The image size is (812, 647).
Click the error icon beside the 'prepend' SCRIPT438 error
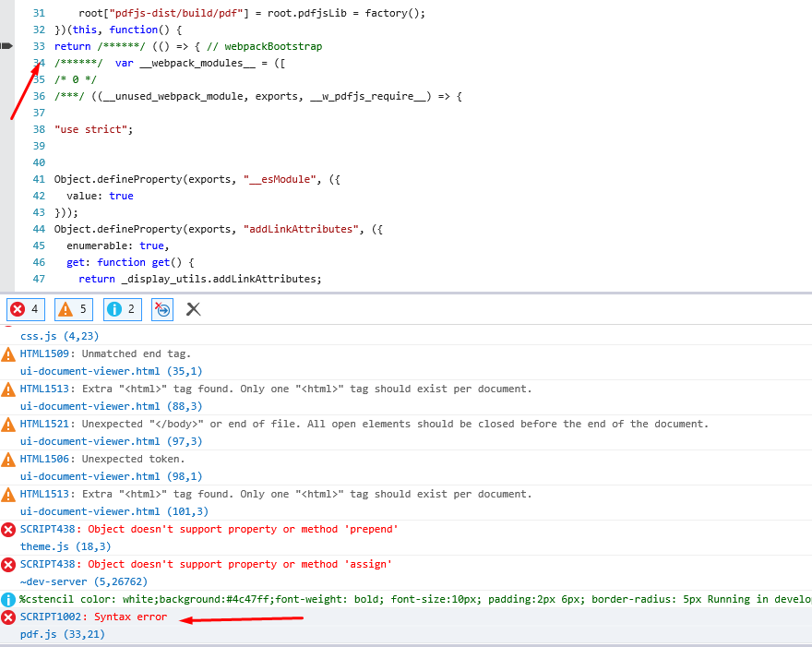[8, 529]
